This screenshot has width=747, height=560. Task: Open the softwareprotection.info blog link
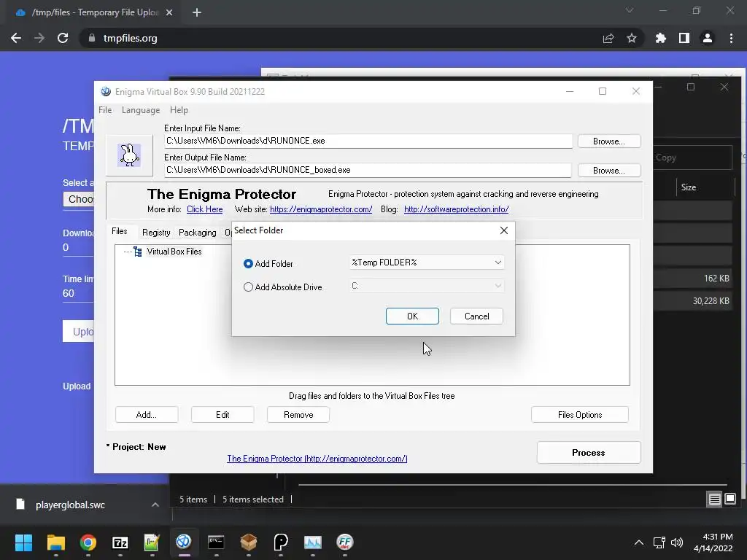point(456,209)
